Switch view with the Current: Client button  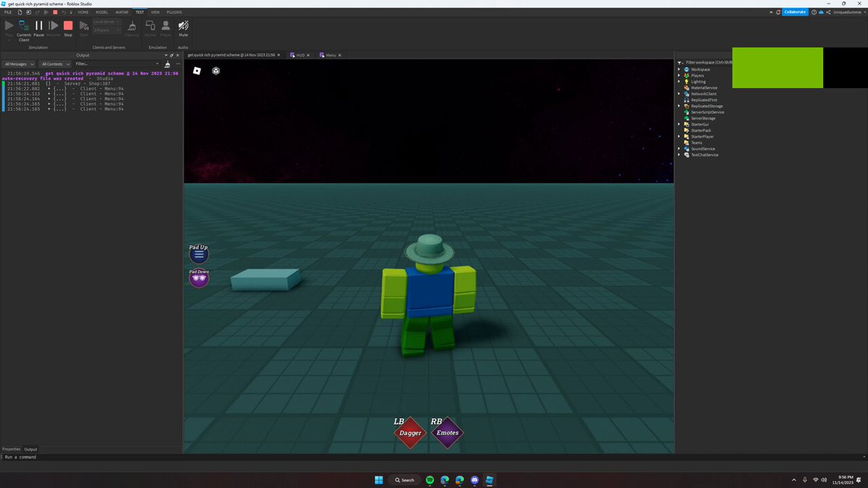24,30
